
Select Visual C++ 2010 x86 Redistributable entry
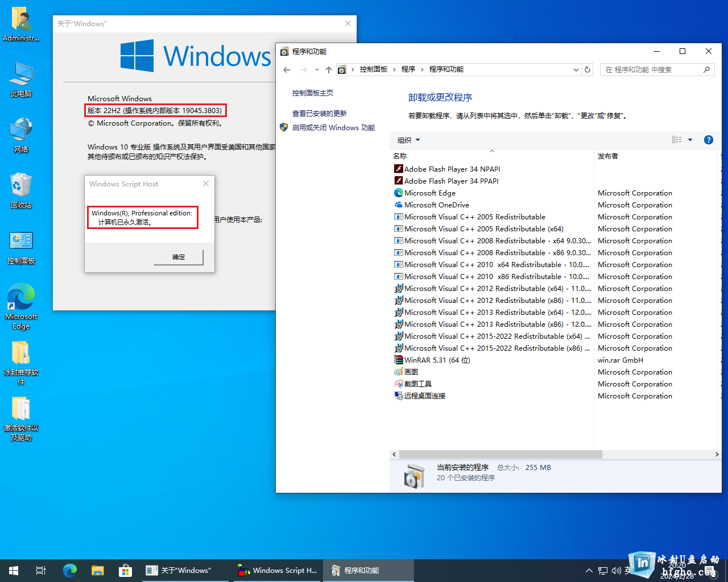tap(493, 276)
